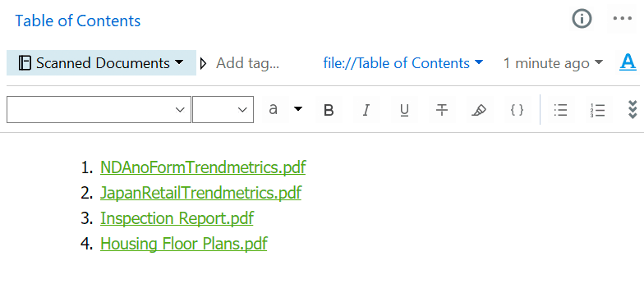The height and width of the screenshot is (302, 644).
Task: Open the Housing Floor Plans.pdf link
Action: pyautogui.click(x=184, y=243)
